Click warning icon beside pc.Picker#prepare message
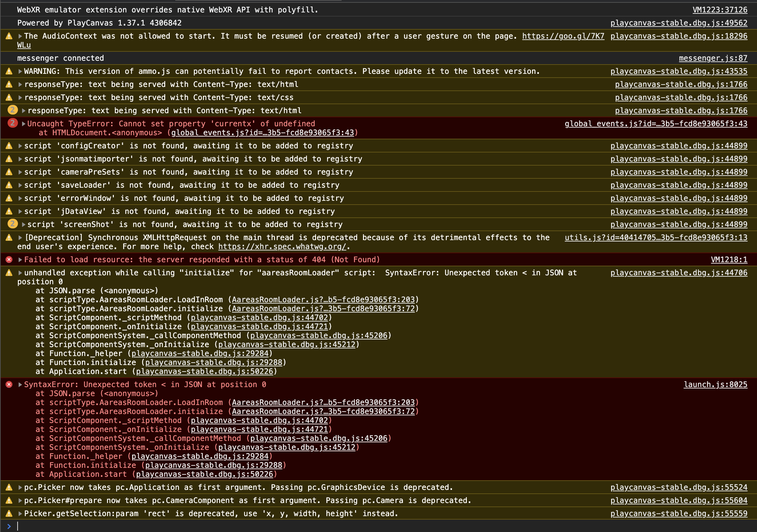Viewport: 757px width, 532px height. coord(9,501)
